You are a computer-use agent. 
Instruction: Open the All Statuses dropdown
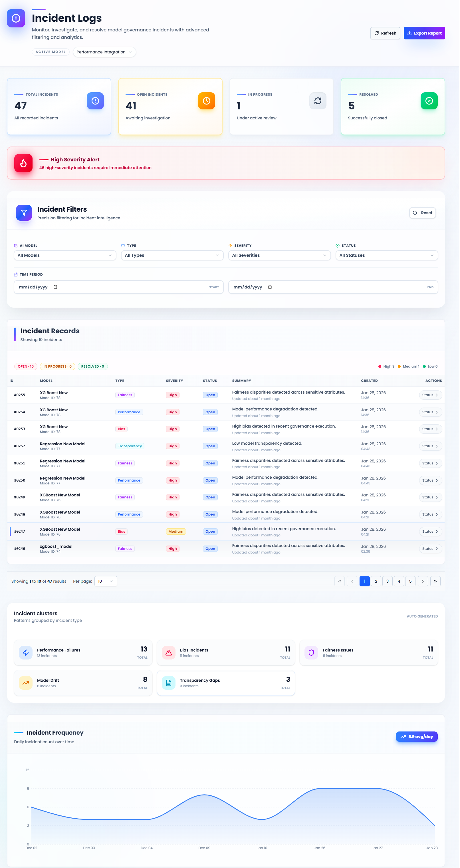387,255
